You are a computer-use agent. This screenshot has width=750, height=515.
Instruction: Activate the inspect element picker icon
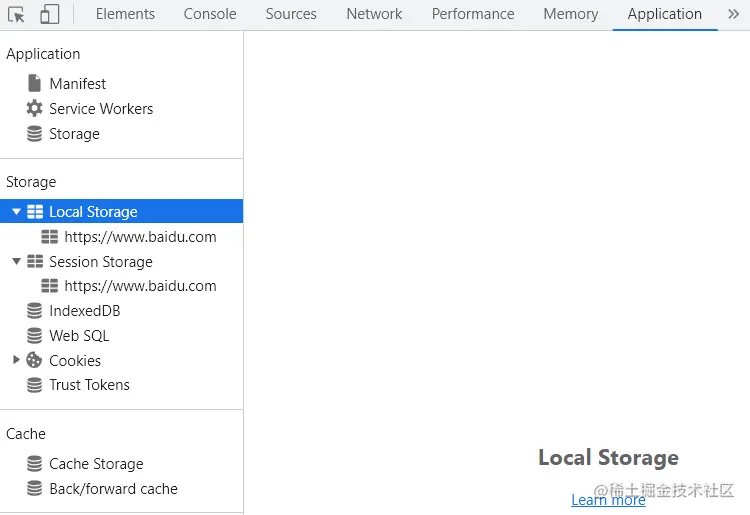[16, 14]
